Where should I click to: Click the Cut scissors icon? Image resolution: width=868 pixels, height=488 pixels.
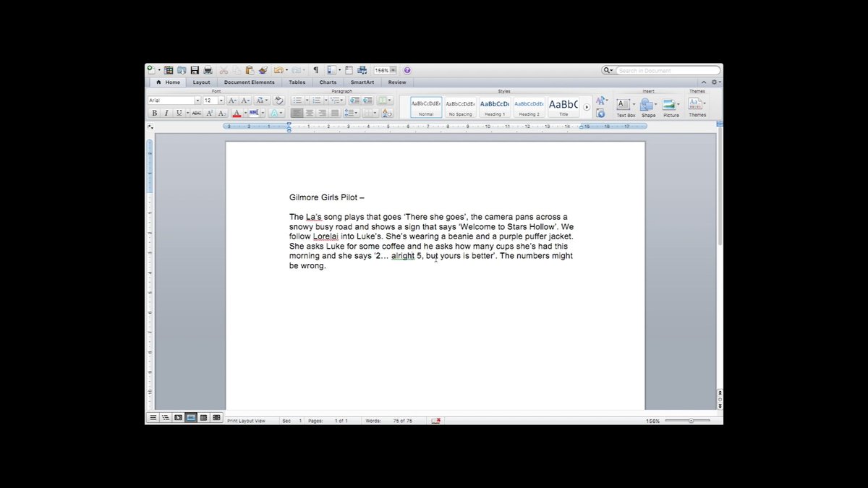[224, 70]
